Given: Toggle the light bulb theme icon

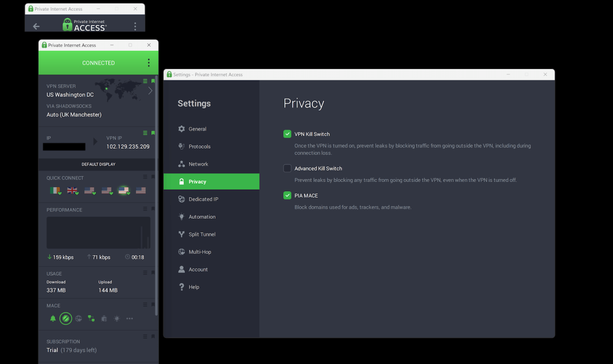Looking at the screenshot, I should 117,318.
